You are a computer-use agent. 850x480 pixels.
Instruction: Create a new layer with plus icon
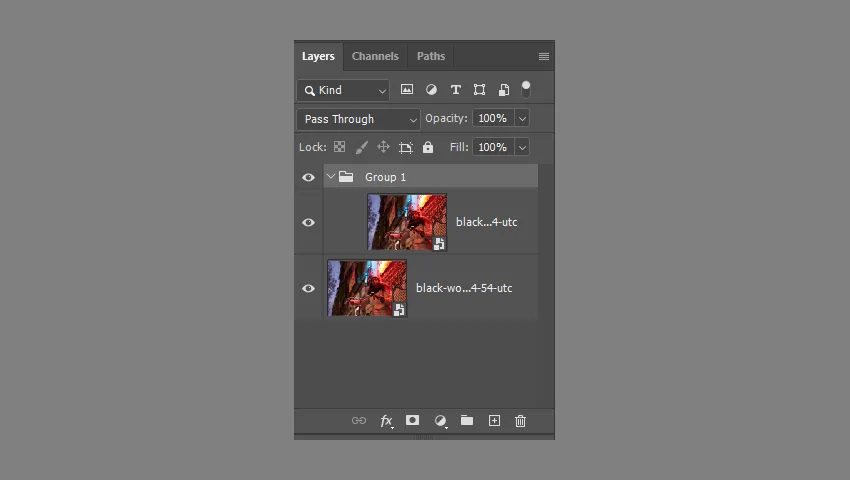(494, 421)
